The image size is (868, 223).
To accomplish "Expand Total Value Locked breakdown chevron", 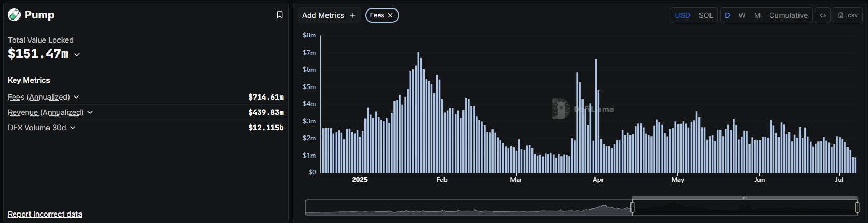I will [x=77, y=55].
